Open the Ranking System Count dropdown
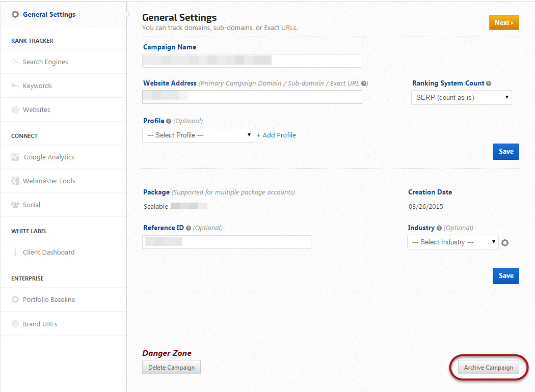 tap(461, 97)
